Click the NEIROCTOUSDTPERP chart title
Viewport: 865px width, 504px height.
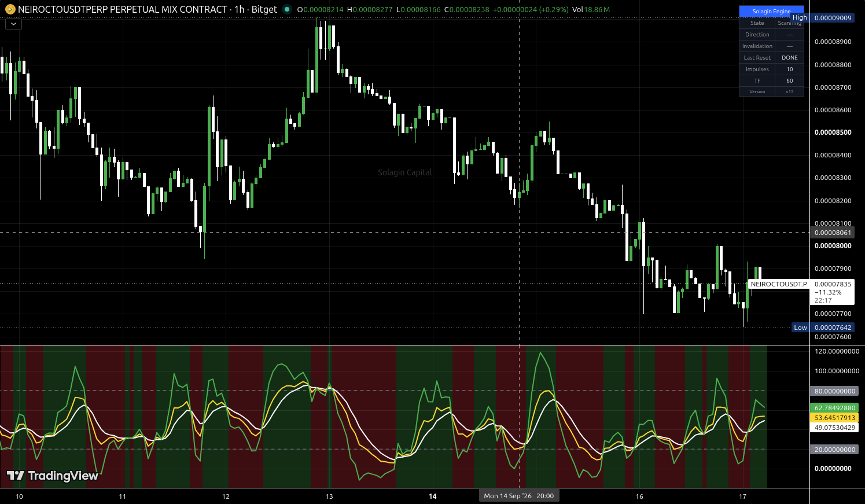coord(148,9)
